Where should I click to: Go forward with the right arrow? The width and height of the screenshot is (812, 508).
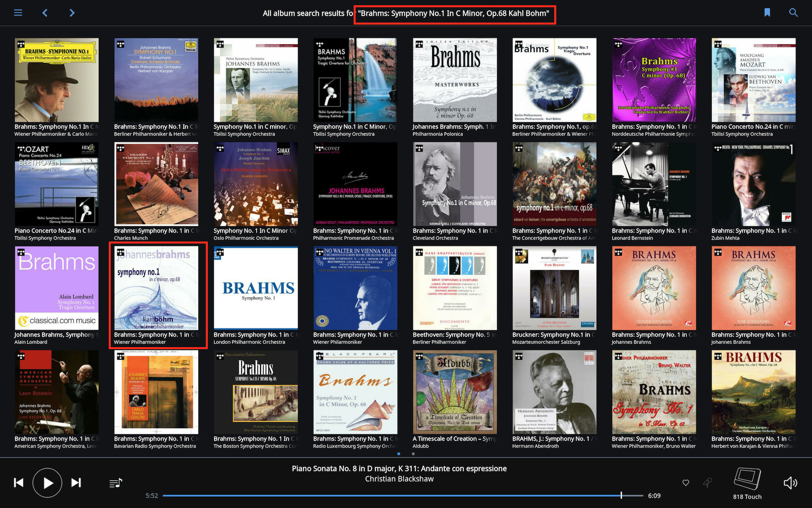[x=72, y=13]
